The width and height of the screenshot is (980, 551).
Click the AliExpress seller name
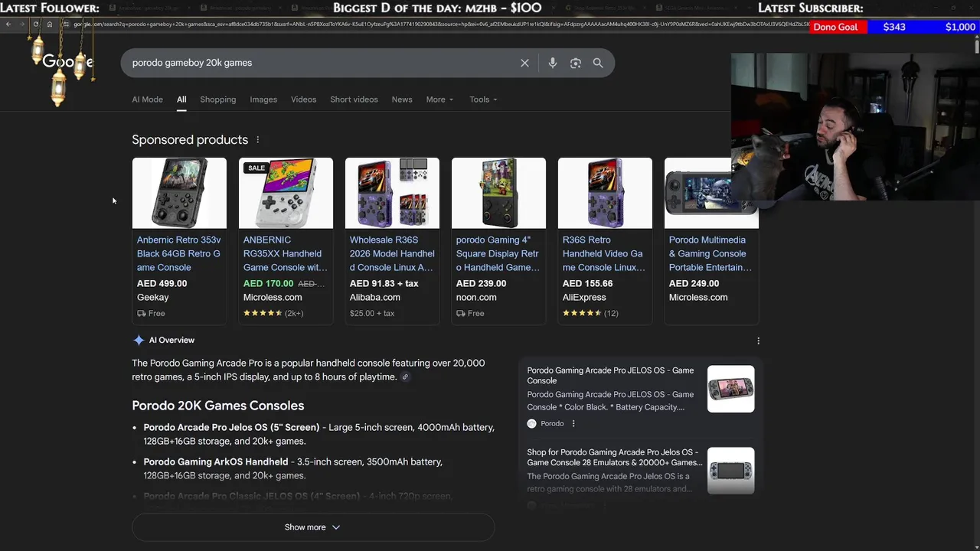coord(584,297)
